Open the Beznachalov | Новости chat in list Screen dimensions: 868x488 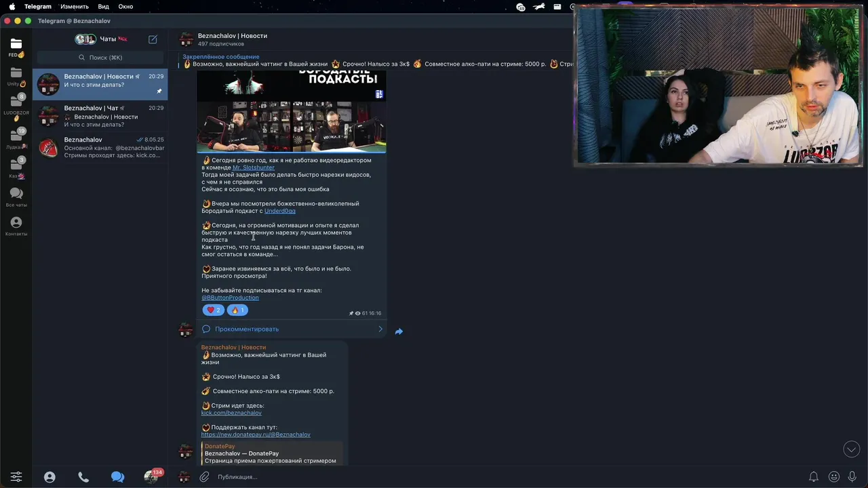100,84
